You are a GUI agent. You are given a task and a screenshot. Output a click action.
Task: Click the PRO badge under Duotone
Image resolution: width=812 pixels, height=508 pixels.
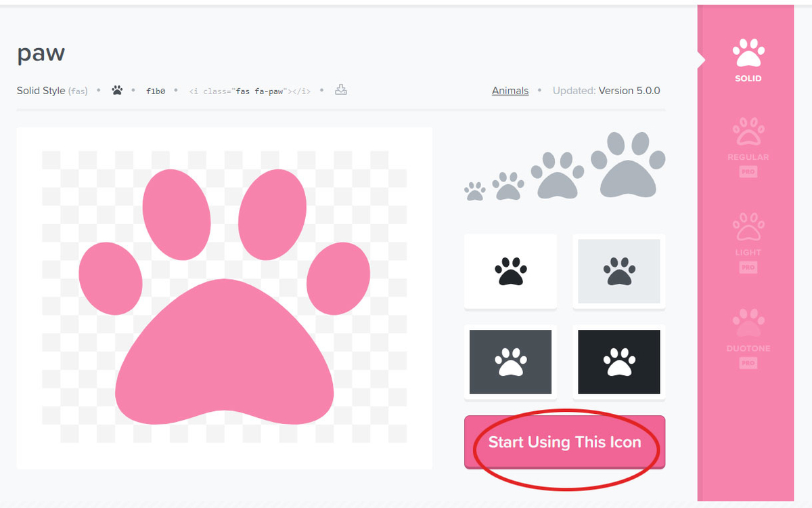(747, 362)
